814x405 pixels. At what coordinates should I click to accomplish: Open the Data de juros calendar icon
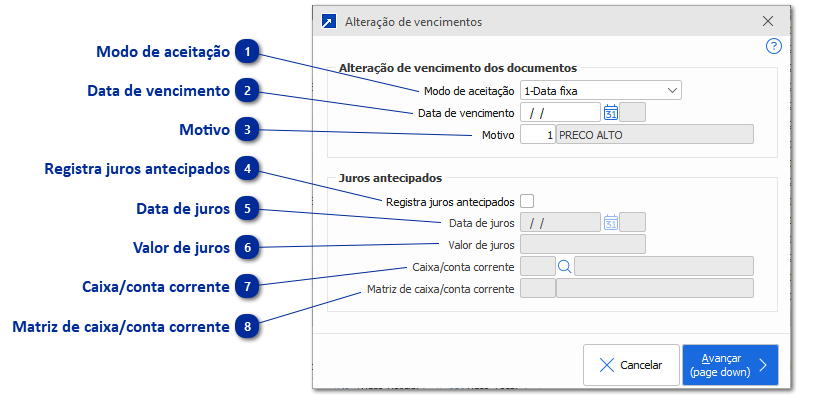point(611,223)
